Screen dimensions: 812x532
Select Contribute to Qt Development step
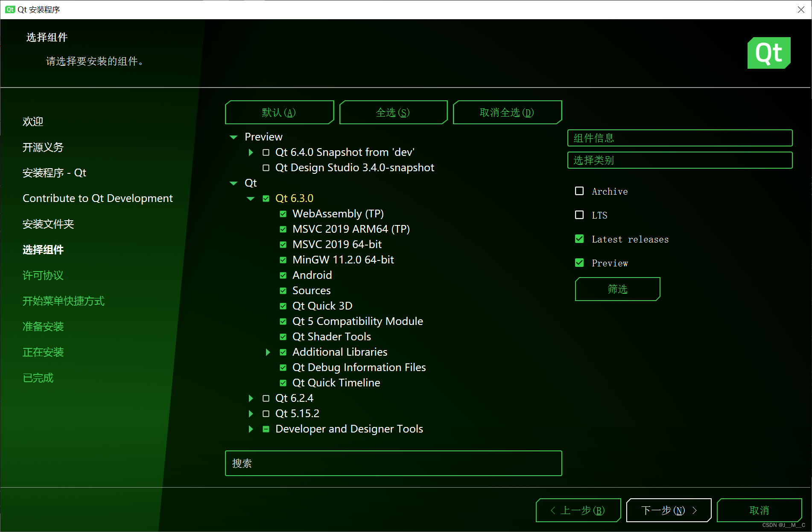click(98, 199)
